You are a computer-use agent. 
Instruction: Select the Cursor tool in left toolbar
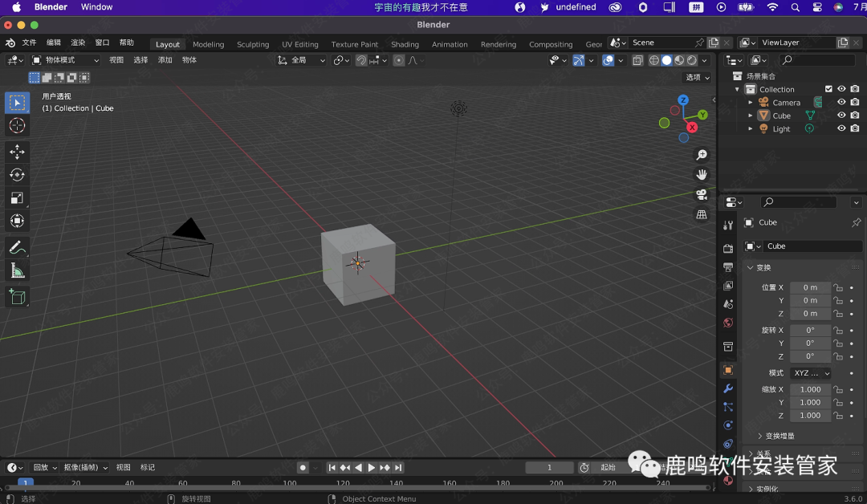coord(17,126)
